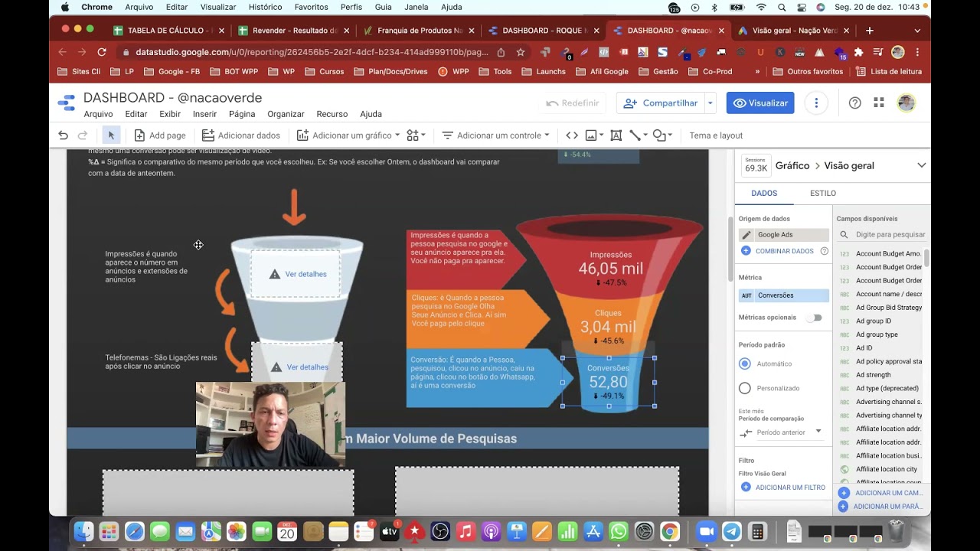Open URL embed tool with code brackets icon

(572, 135)
